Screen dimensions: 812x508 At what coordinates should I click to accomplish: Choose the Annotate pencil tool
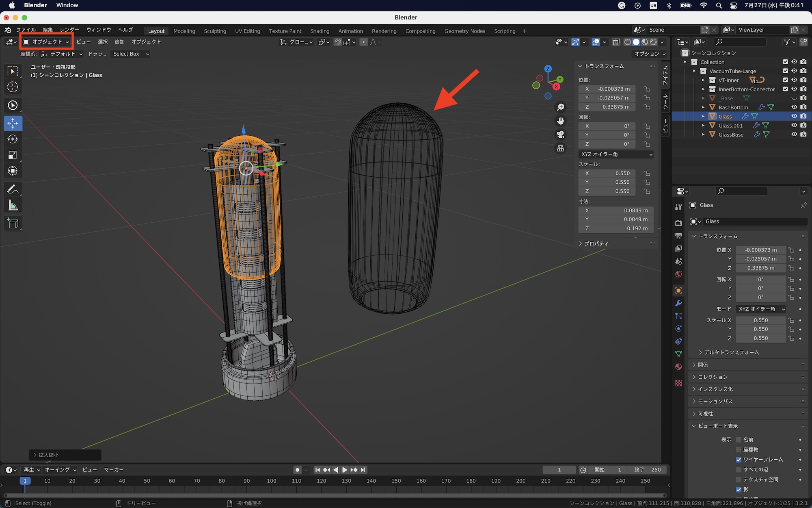click(13, 189)
